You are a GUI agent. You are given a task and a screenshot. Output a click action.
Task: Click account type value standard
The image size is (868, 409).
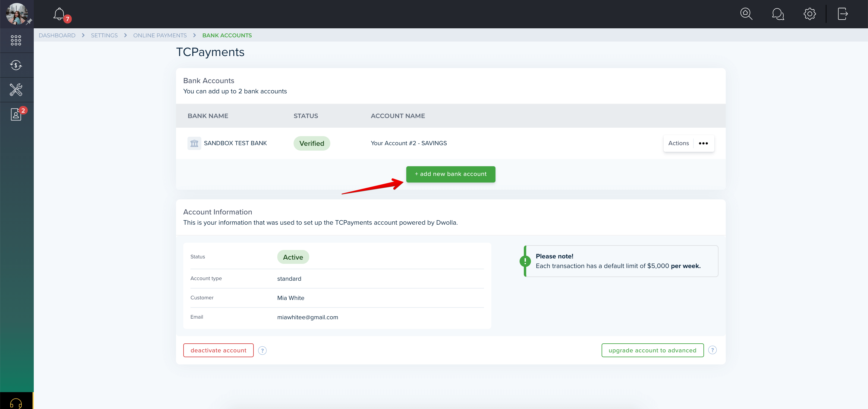pos(289,279)
